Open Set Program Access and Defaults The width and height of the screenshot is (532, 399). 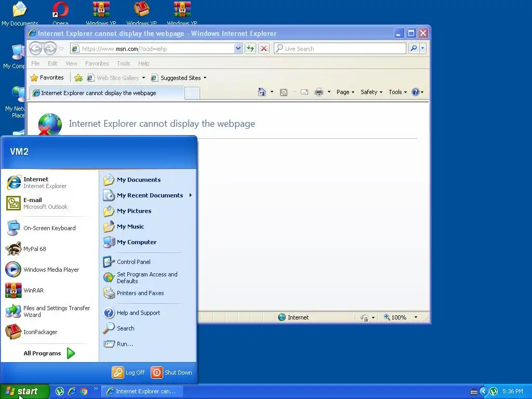click(148, 277)
